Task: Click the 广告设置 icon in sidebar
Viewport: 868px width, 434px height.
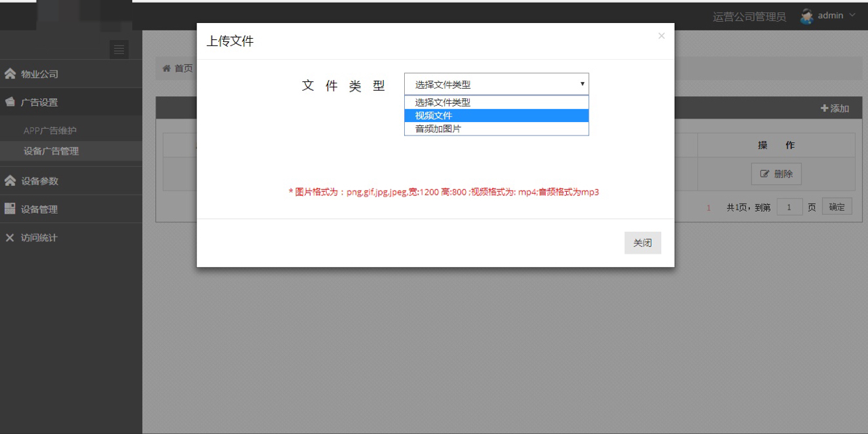Action: [x=10, y=102]
